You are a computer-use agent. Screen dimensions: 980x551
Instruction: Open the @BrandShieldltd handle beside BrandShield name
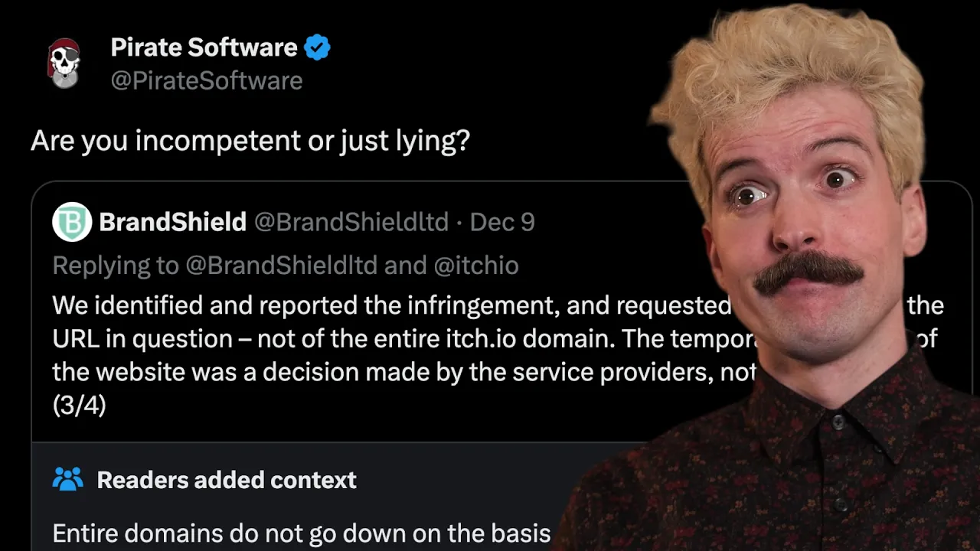[x=351, y=222]
